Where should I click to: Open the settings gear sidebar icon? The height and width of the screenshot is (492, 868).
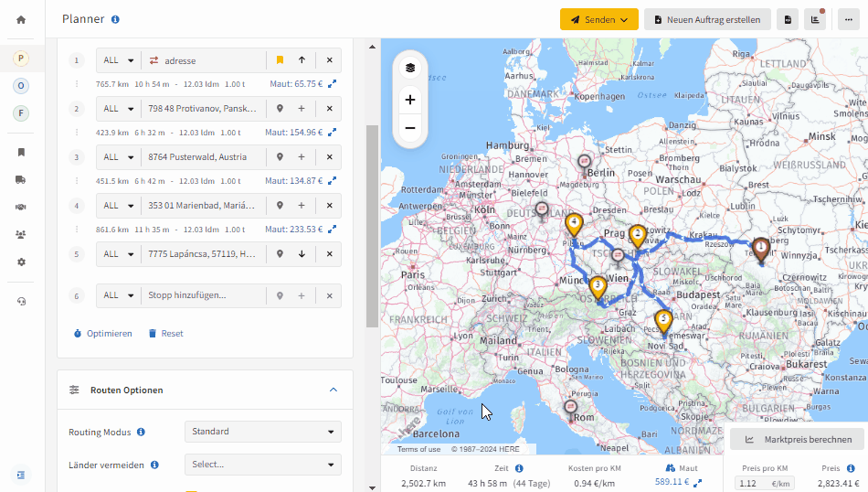click(x=21, y=262)
